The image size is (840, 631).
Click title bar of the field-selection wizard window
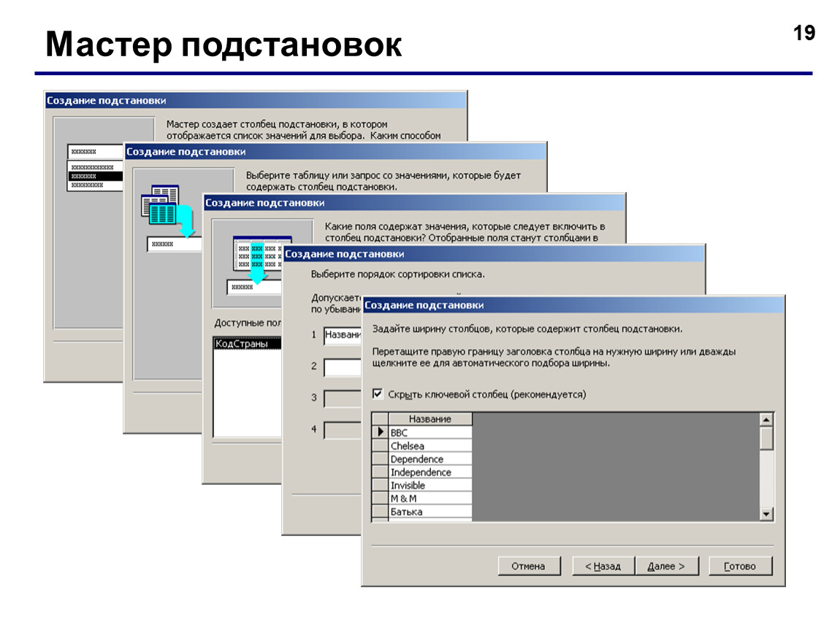click(x=415, y=203)
